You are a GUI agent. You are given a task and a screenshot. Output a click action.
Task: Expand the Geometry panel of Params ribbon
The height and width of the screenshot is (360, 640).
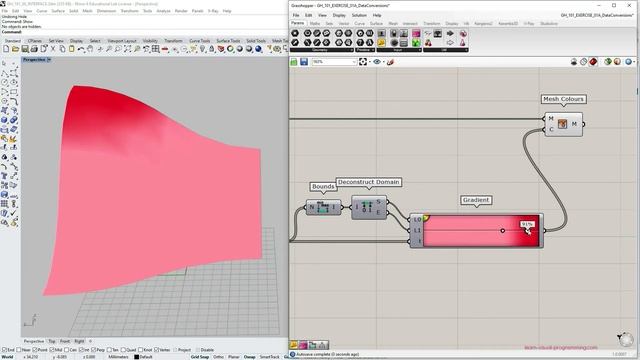(351, 50)
